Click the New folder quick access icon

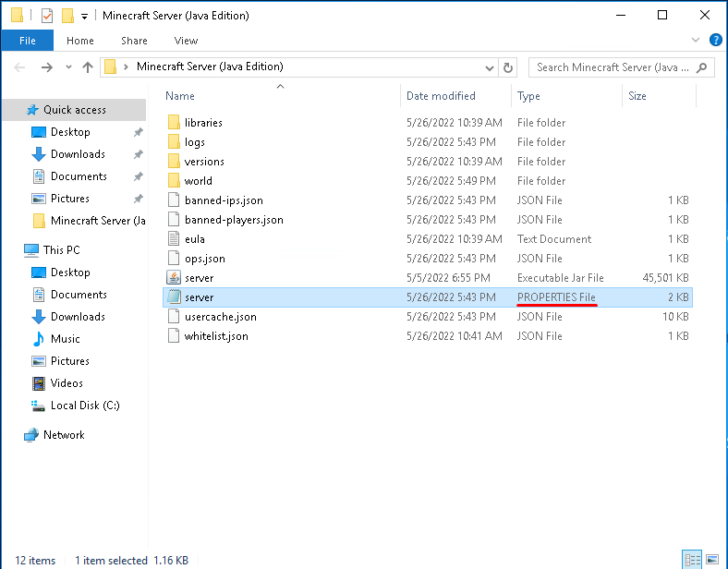[x=67, y=16]
